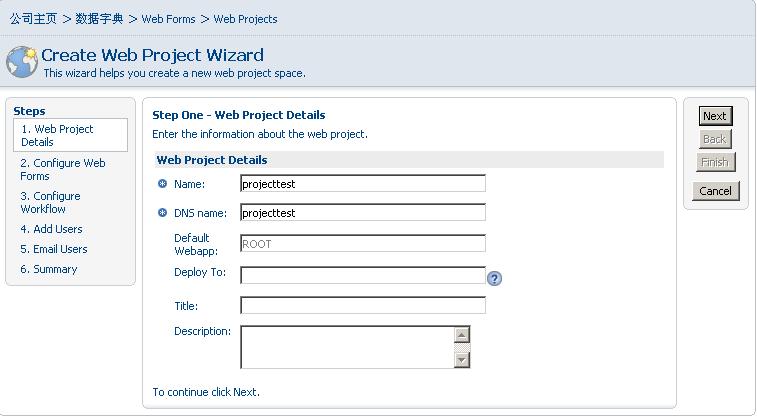Click the required marker beside DNS name
Screen dimensions: 757x419
click(163, 212)
